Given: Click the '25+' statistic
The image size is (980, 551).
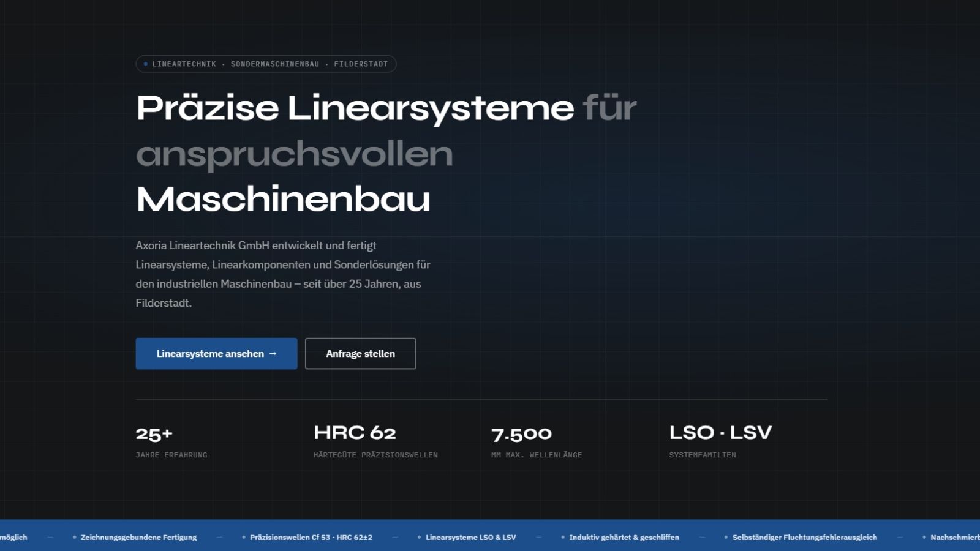Looking at the screenshot, I should pyautogui.click(x=154, y=433).
